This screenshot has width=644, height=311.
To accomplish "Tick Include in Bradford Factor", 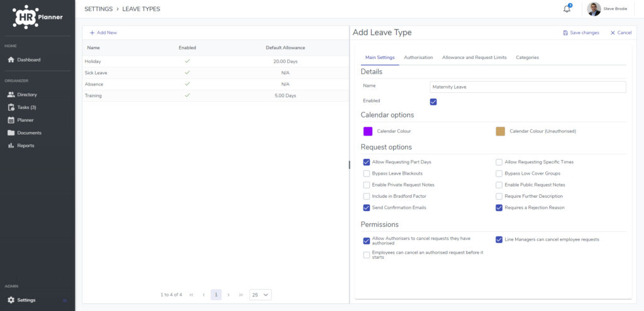I will (367, 197).
